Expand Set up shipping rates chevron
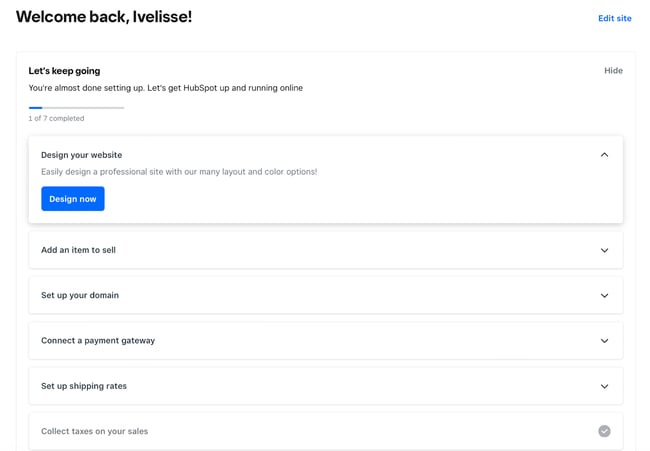650x451 pixels. 604,386
